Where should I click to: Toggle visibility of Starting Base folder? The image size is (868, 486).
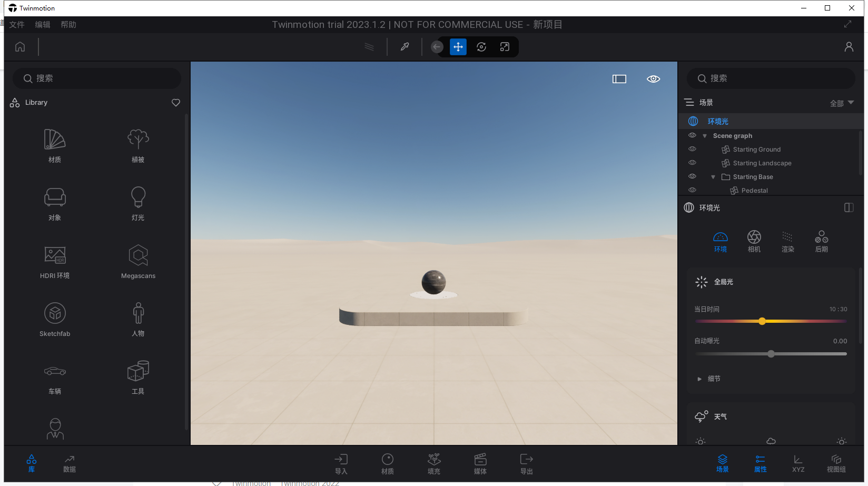[693, 176]
